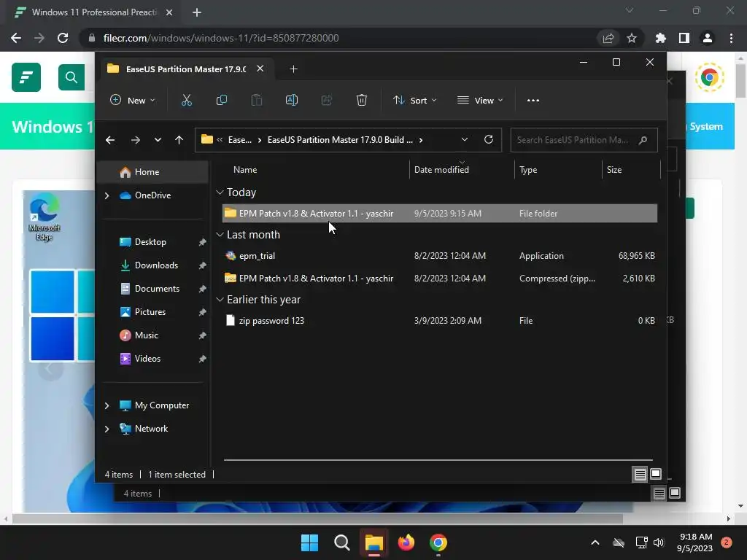747x560 pixels.
Task: Expand OneDrive in navigation pane
Action: click(x=107, y=195)
